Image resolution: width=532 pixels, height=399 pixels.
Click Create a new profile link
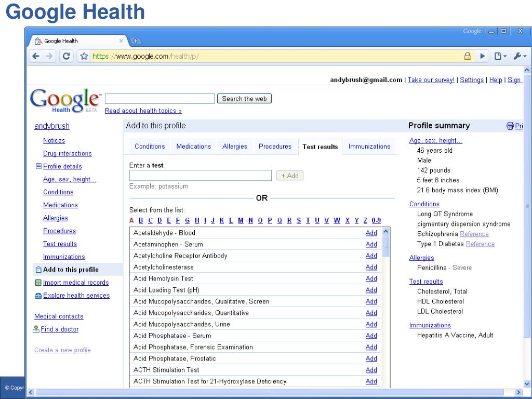[x=62, y=350]
